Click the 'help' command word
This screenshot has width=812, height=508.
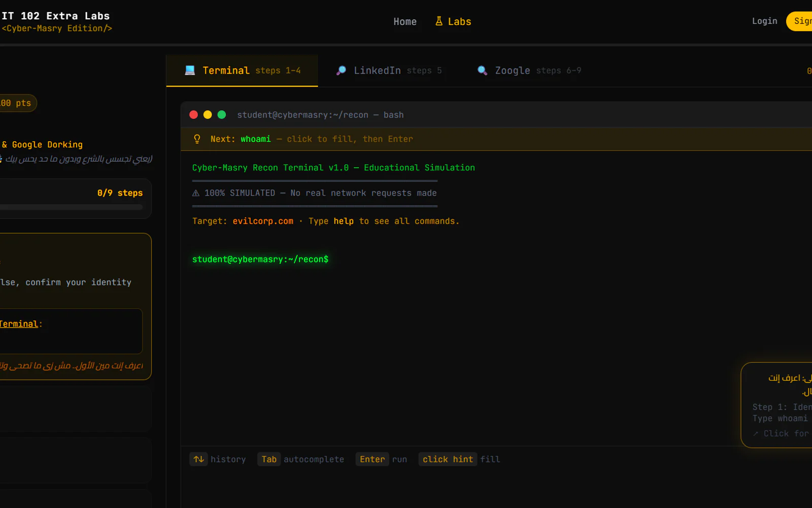(344, 221)
